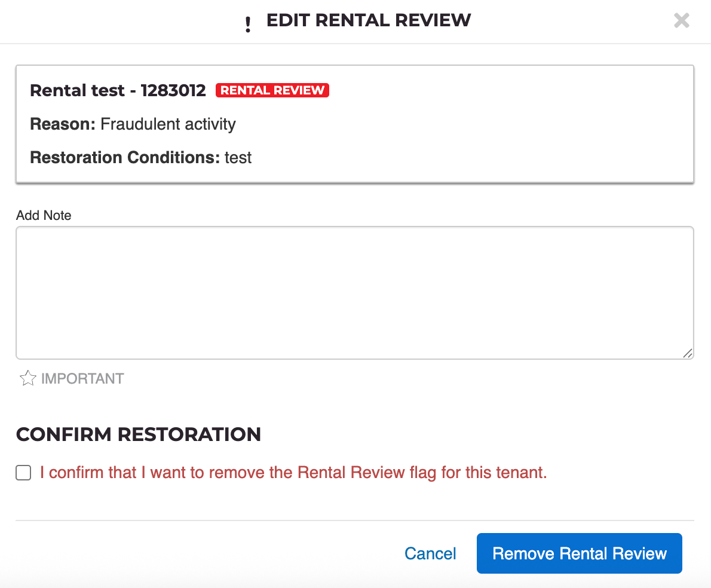711x588 pixels.
Task: Click the exclamation mark icon in title
Action: pyautogui.click(x=248, y=24)
